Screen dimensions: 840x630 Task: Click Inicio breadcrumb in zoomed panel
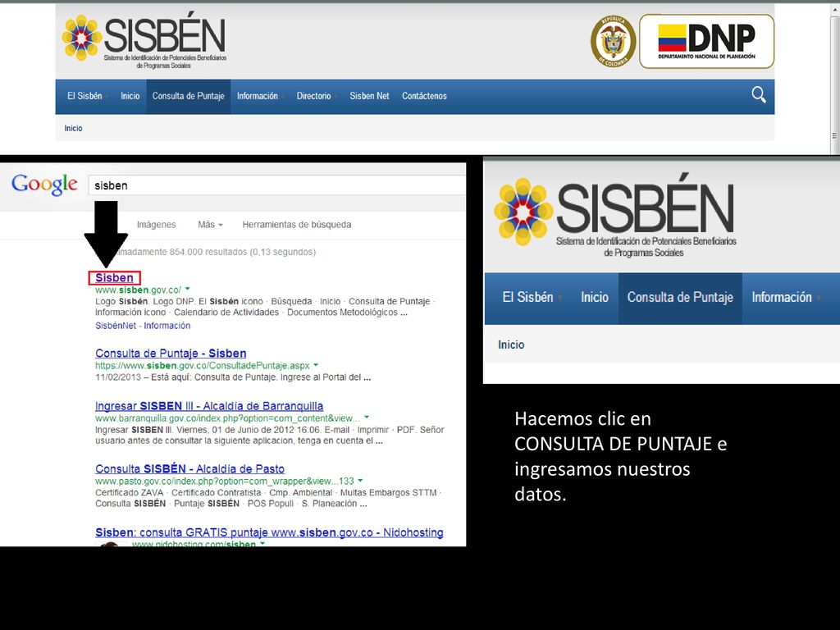point(511,345)
